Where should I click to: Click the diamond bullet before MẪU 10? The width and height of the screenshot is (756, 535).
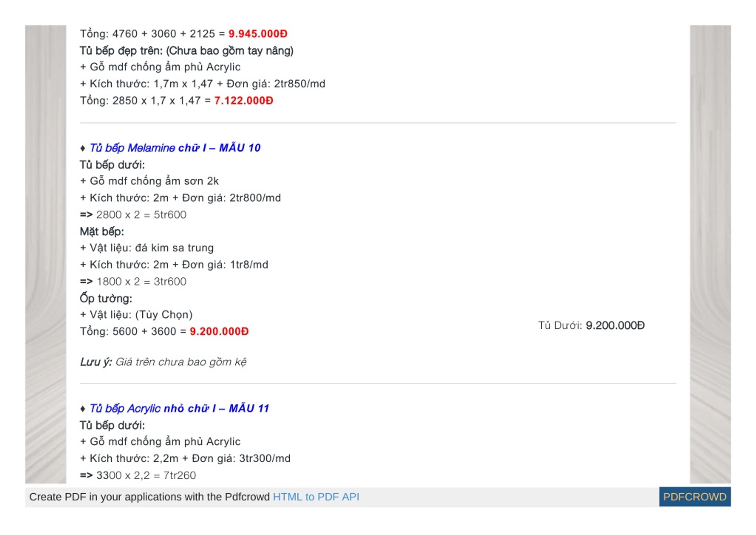click(83, 148)
